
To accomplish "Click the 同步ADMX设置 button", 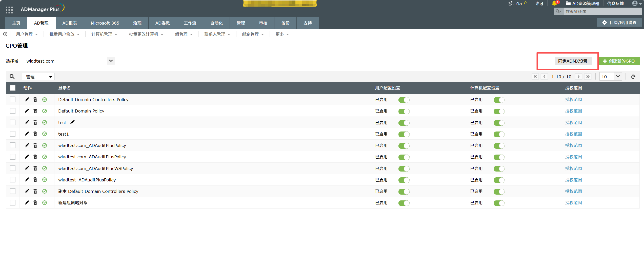I will [573, 61].
